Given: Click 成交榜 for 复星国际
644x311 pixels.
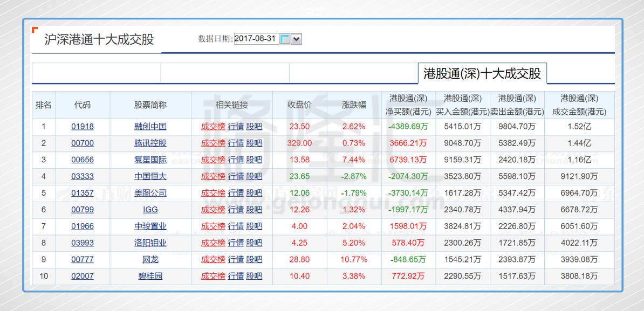Looking at the screenshot, I should pos(213,160).
